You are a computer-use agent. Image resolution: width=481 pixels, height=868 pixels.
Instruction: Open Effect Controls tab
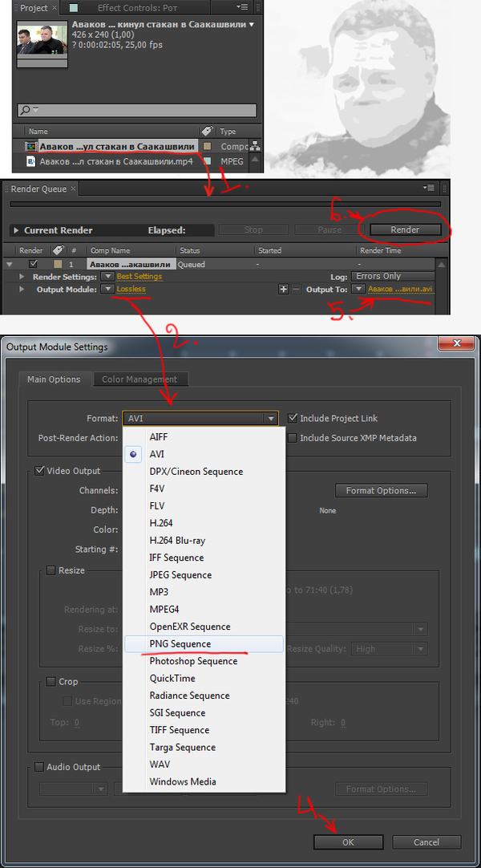coord(136,8)
